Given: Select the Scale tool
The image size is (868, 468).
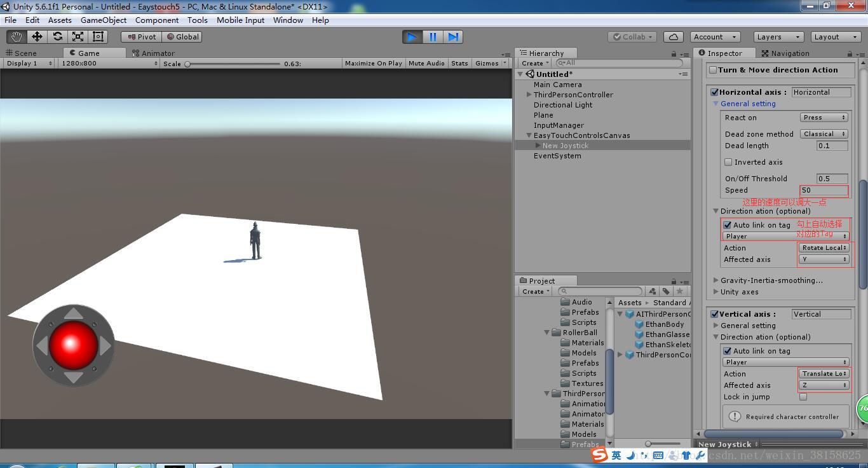Looking at the screenshot, I should coord(78,37).
